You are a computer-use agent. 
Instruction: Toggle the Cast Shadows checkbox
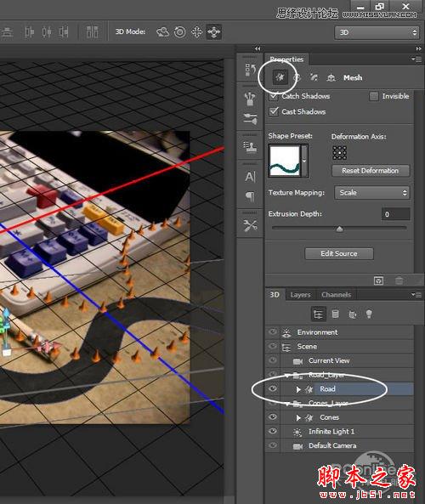(x=274, y=111)
